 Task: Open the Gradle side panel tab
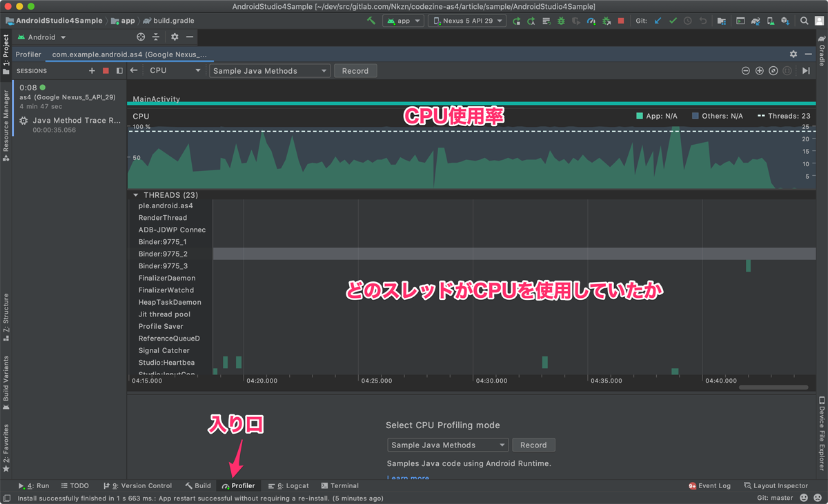click(x=822, y=50)
